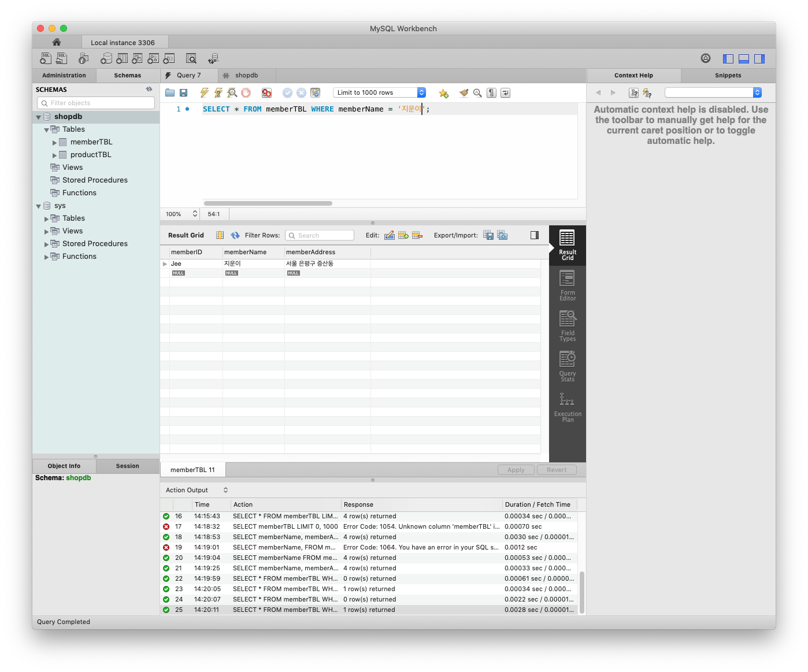Screen dimensions: 808x672
Task: Expand Stored Procedures under sys
Action: pyautogui.click(x=47, y=244)
